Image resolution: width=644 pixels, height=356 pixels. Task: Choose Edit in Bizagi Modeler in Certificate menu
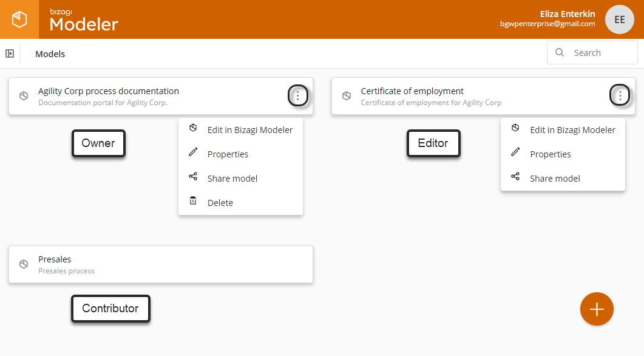click(x=563, y=130)
